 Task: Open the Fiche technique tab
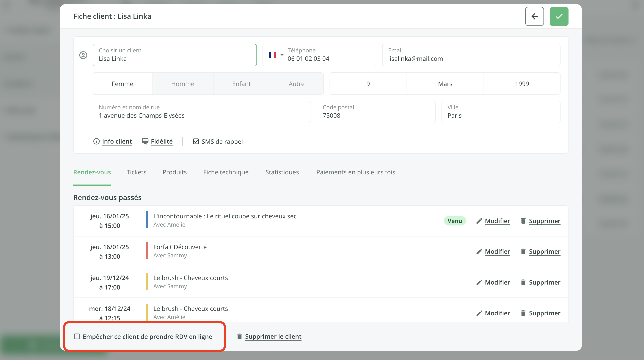tap(226, 172)
